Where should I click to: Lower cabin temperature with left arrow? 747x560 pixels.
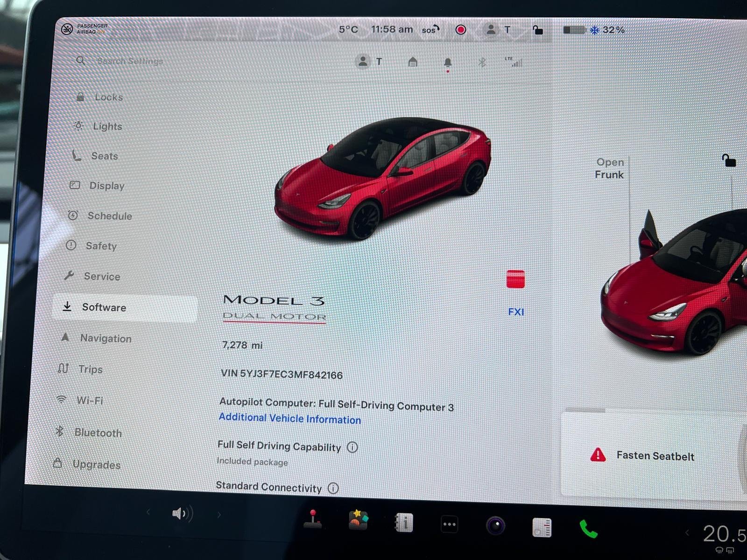pos(687,532)
